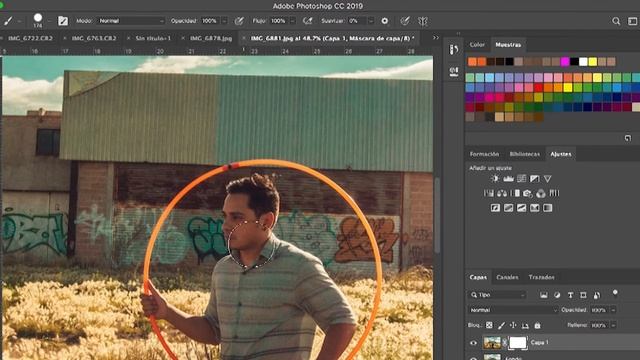Open the Brush tool preset picker

click(8, 21)
